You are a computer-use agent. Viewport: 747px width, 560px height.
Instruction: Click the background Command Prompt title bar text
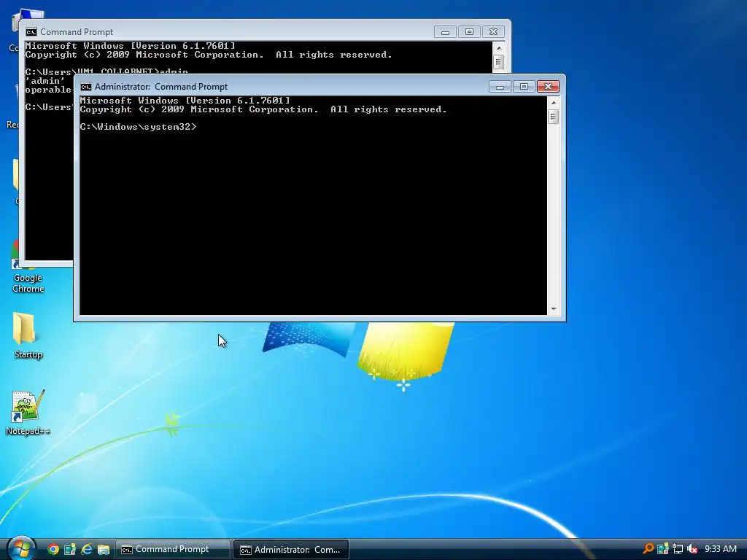[x=77, y=32]
